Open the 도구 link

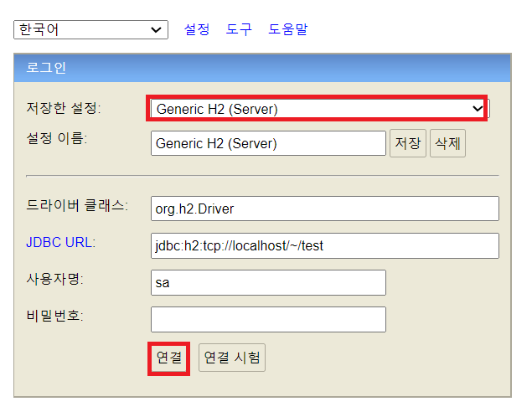click(x=239, y=29)
